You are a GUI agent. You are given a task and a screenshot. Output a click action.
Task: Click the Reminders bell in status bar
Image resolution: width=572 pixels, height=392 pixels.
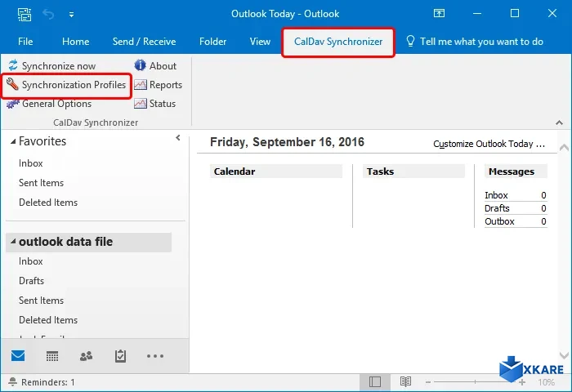(x=12, y=381)
